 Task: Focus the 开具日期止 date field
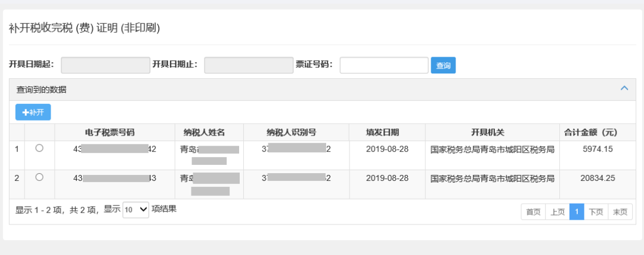point(249,66)
